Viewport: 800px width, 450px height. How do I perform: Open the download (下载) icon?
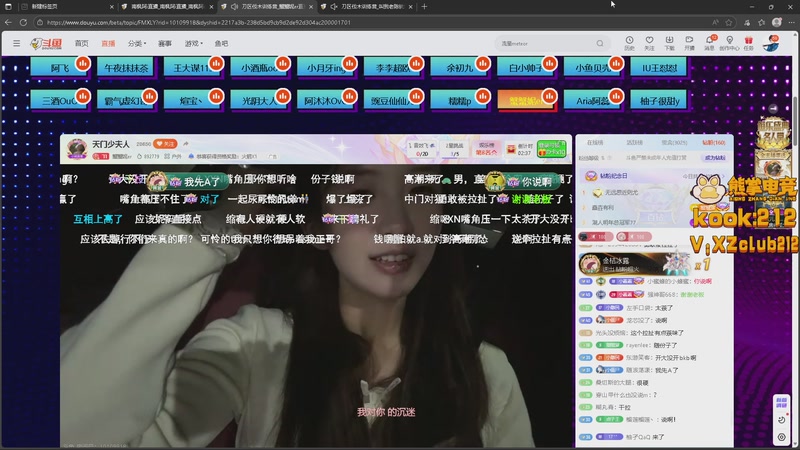669,43
